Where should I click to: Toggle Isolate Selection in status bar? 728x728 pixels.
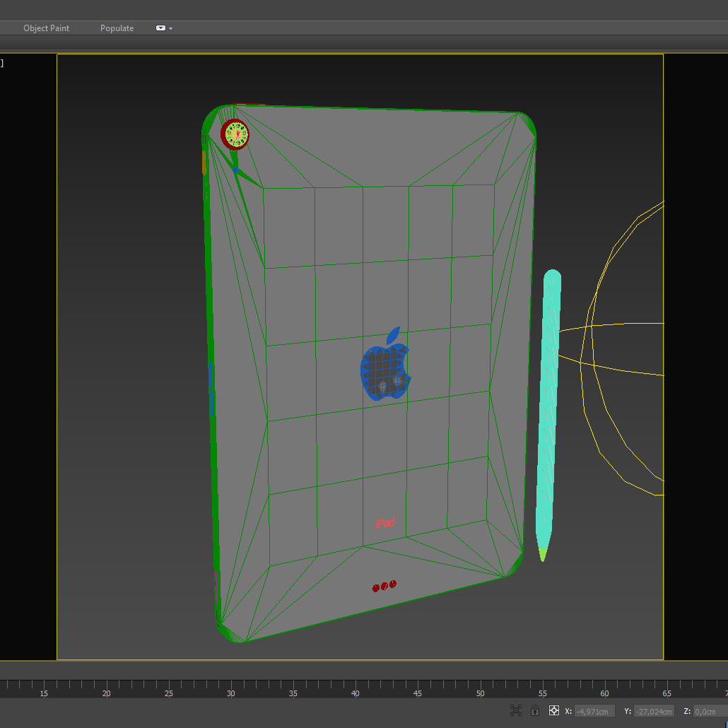click(x=516, y=710)
